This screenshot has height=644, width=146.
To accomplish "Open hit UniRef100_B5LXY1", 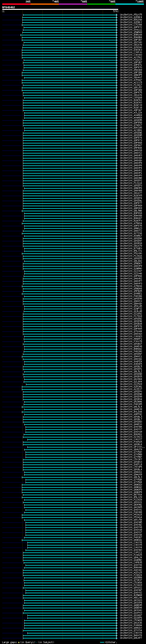I will pyautogui.click(x=131, y=251).
